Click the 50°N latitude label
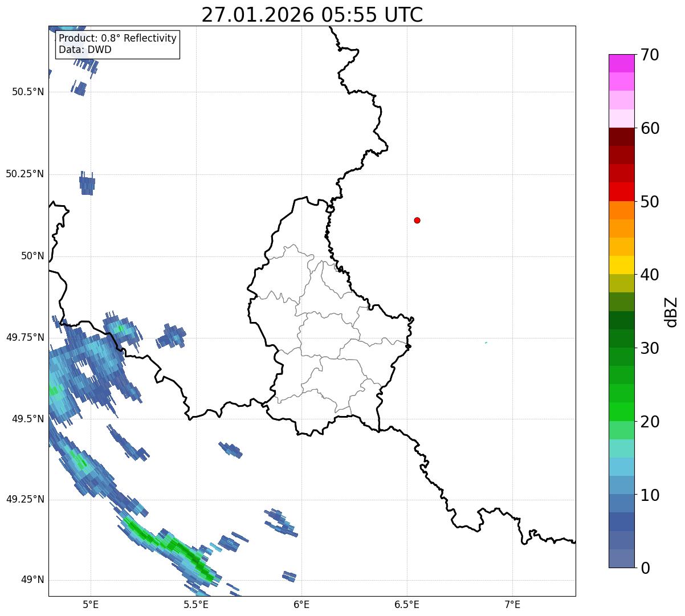Image resolution: width=685 pixels, height=616 pixels. click(x=32, y=256)
